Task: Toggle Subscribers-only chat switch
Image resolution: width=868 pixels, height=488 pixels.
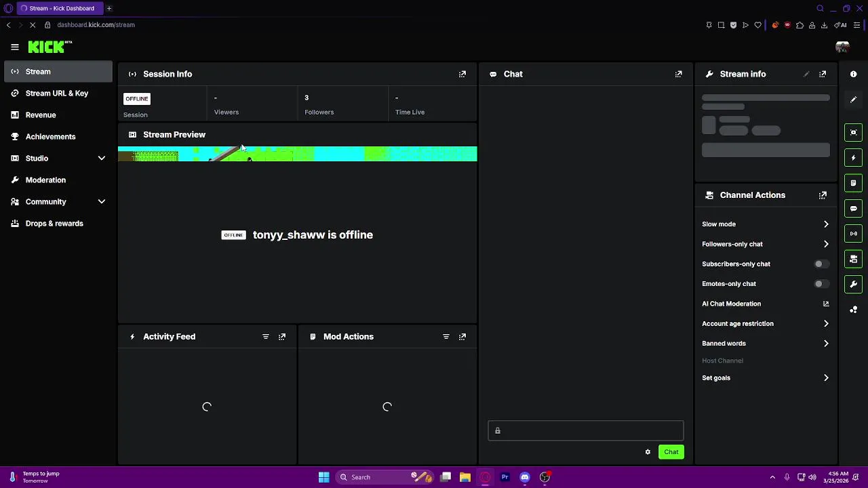Action: tap(821, 264)
